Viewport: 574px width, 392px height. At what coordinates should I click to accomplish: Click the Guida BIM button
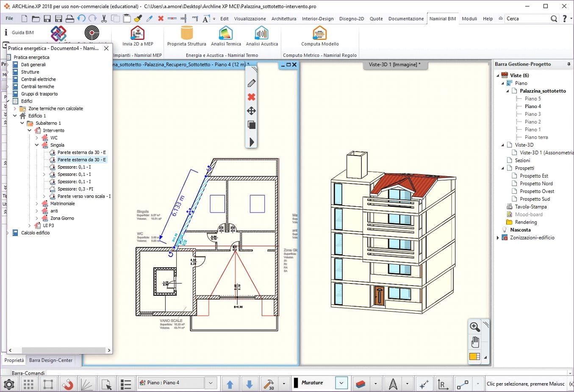pos(19,32)
